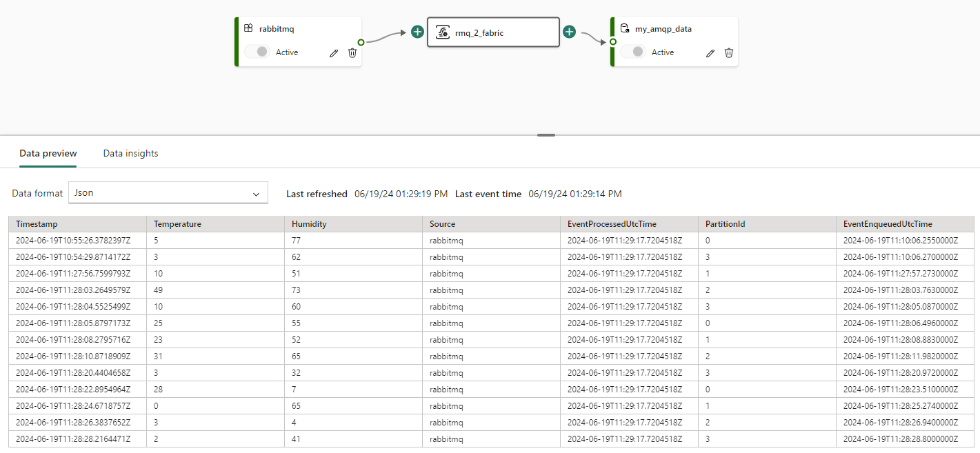Switch to the Data preview tab
This screenshot has width=980, height=453.
[x=48, y=154]
